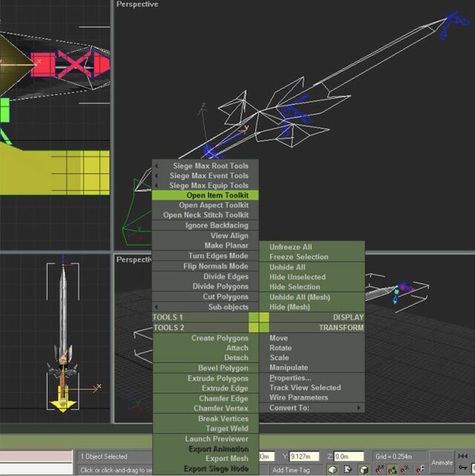
Task: Click the window selection gear icon
Action: (347, 469)
